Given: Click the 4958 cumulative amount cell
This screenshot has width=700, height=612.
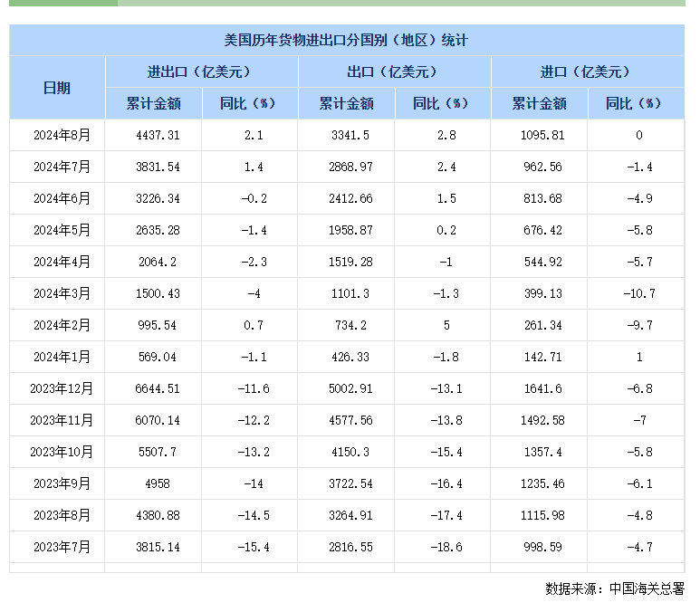Looking at the screenshot, I should coord(158,483).
